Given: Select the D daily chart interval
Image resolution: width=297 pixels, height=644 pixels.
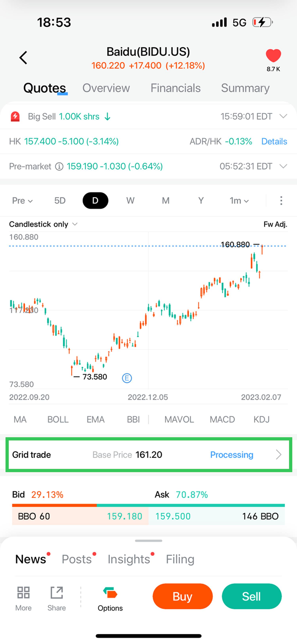Looking at the screenshot, I should point(95,200).
